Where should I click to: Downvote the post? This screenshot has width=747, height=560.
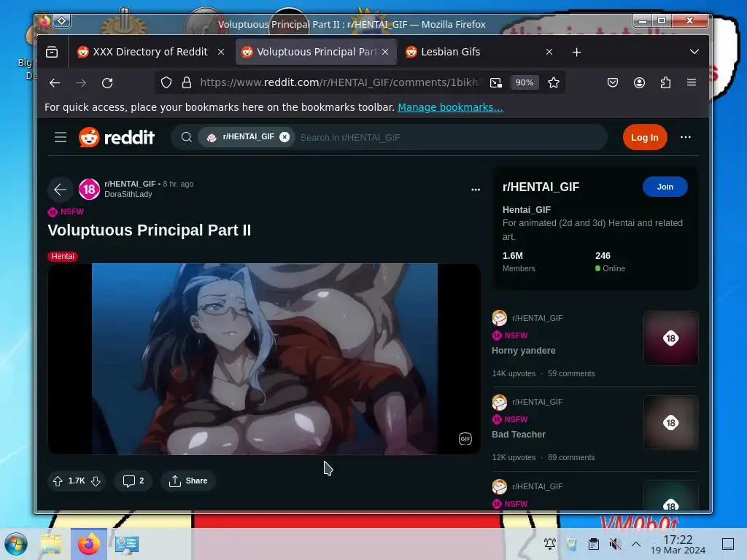[96, 481]
